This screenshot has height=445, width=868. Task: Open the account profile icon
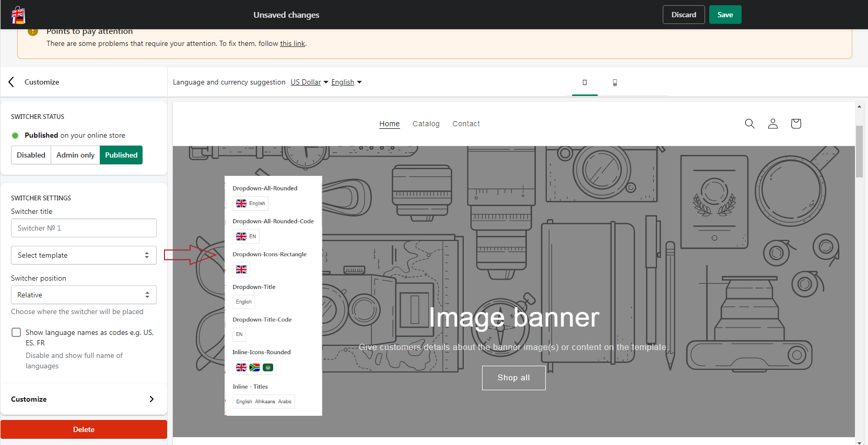pyautogui.click(x=773, y=124)
